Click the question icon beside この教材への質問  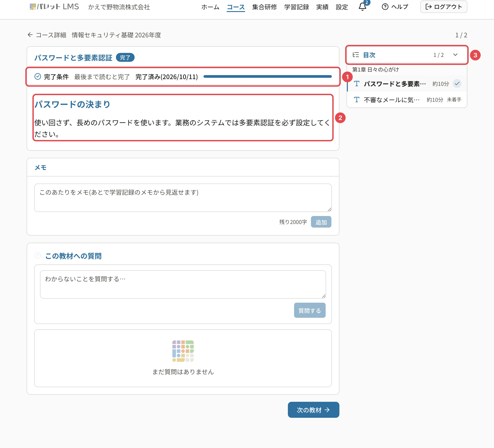point(38,256)
